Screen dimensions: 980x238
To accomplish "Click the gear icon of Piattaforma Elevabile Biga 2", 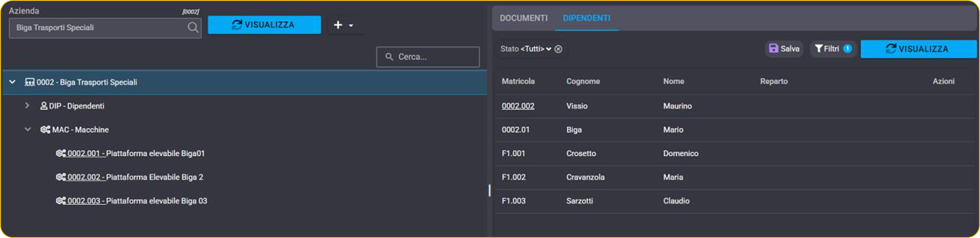I will coord(61,177).
